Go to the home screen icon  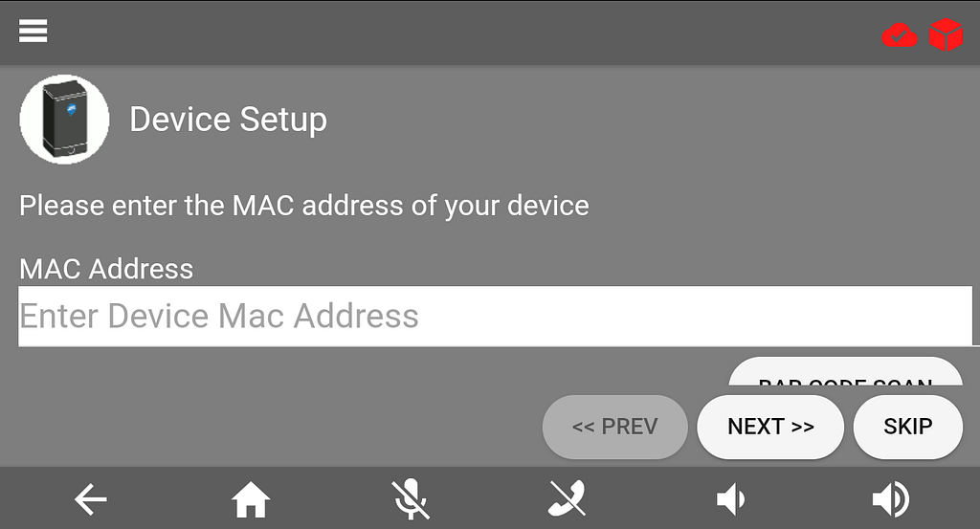(x=251, y=499)
